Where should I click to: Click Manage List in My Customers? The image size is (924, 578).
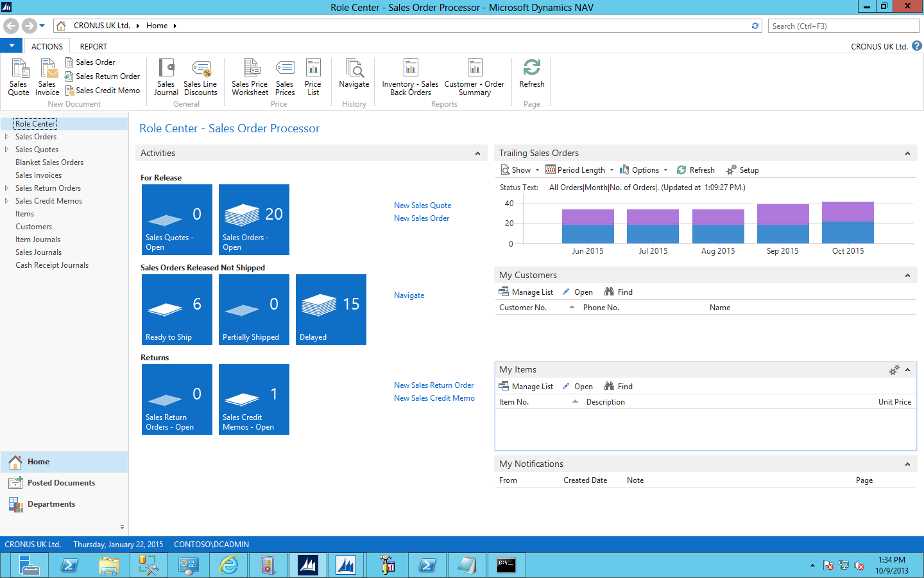click(526, 292)
